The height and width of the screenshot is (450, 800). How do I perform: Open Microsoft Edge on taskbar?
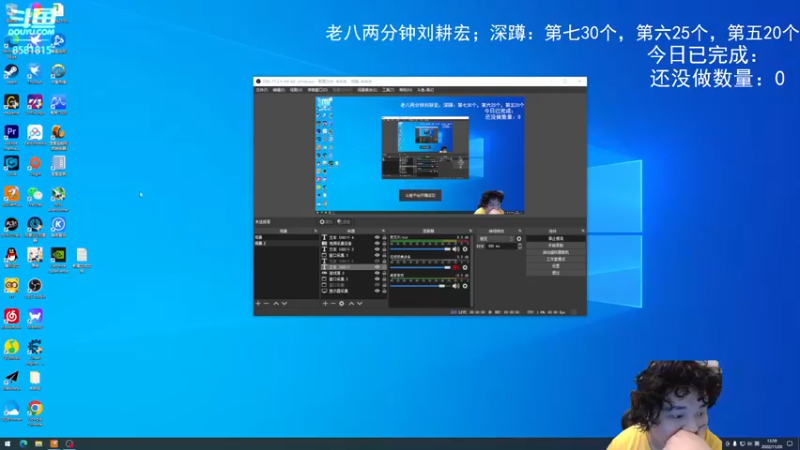(23, 444)
